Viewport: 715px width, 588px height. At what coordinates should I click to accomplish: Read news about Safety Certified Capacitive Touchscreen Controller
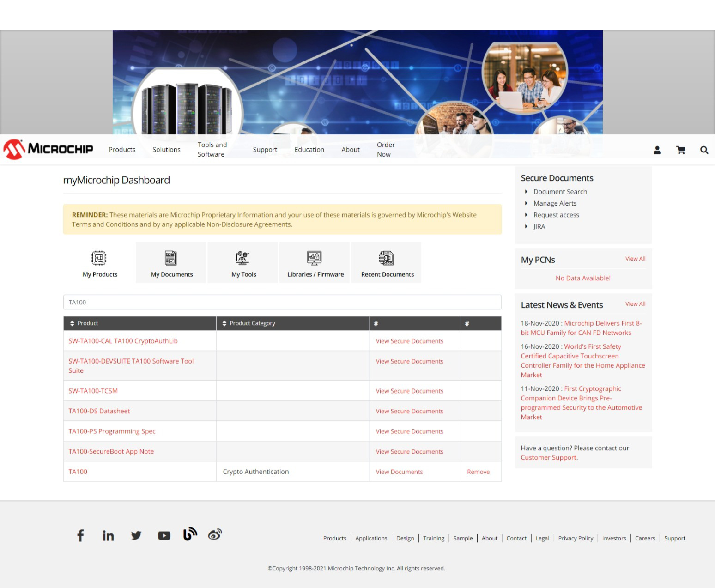click(583, 361)
